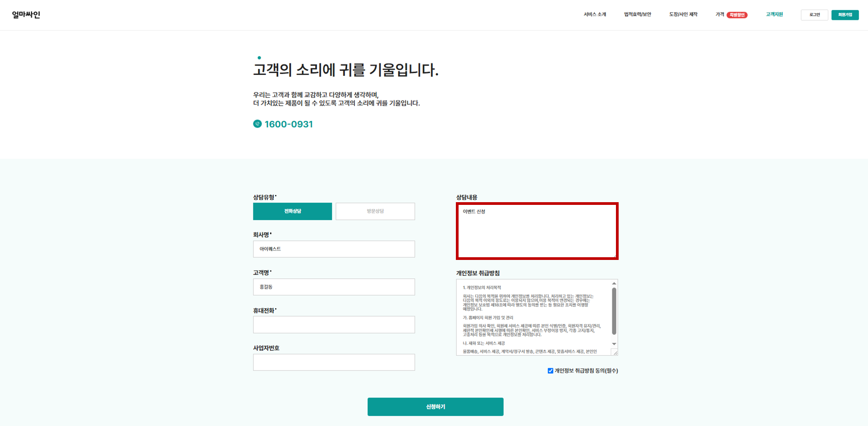
Task: Click the 로그인 button
Action: [814, 14]
